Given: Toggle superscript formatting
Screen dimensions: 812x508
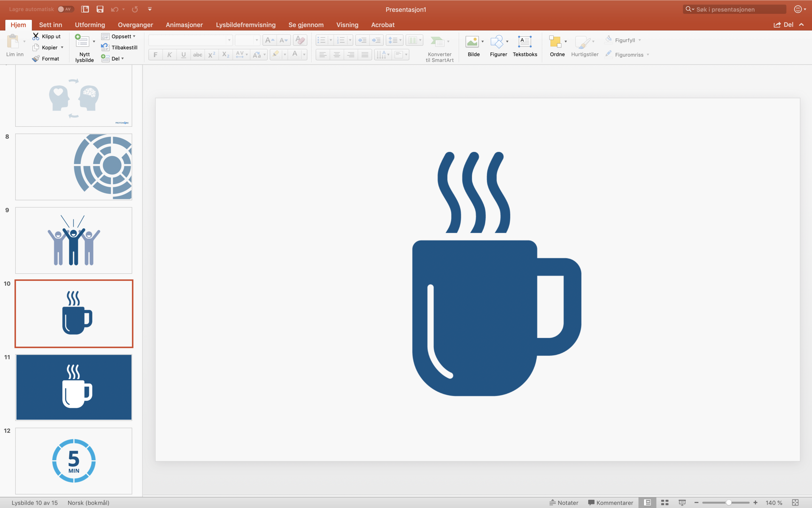Looking at the screenshot, I should tap(212, 54).
